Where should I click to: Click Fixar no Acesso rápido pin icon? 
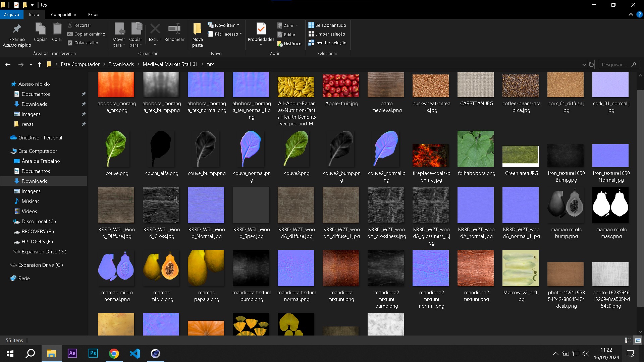click(17, 29)
